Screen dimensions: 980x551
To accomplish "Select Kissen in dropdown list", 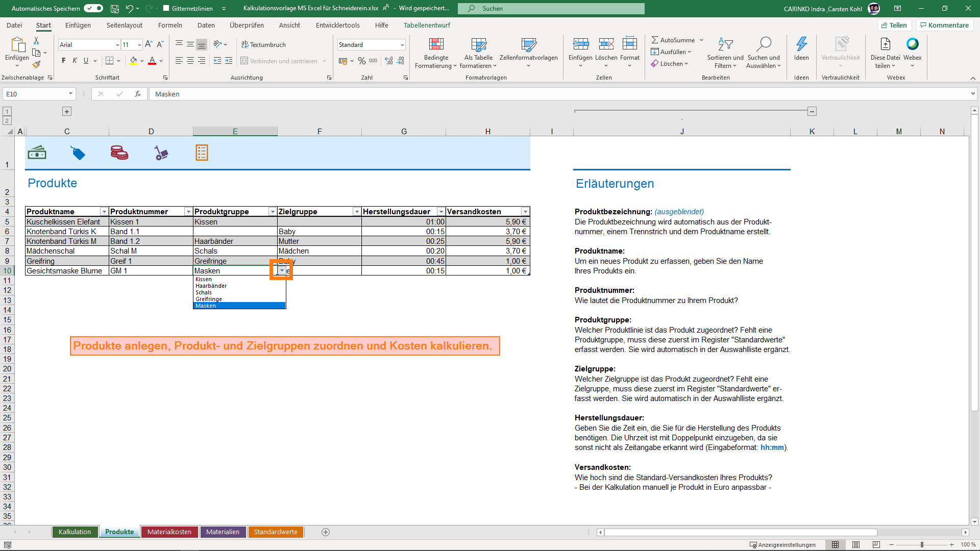I will point(239,279).
